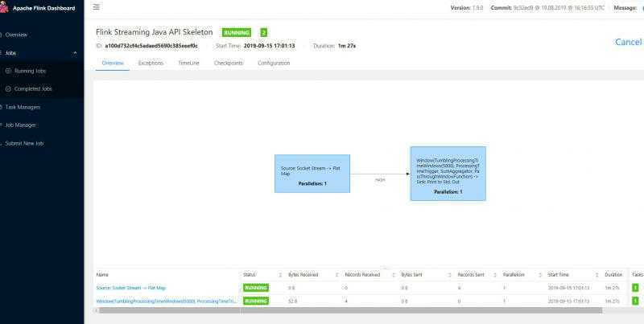Click the horizontal scrollbar below the table

click(x=322, y=310)
